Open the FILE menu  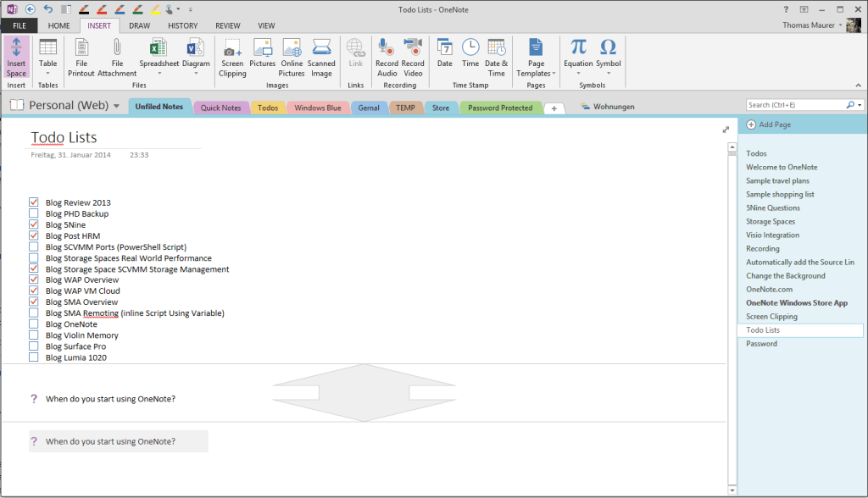point(19,25)
